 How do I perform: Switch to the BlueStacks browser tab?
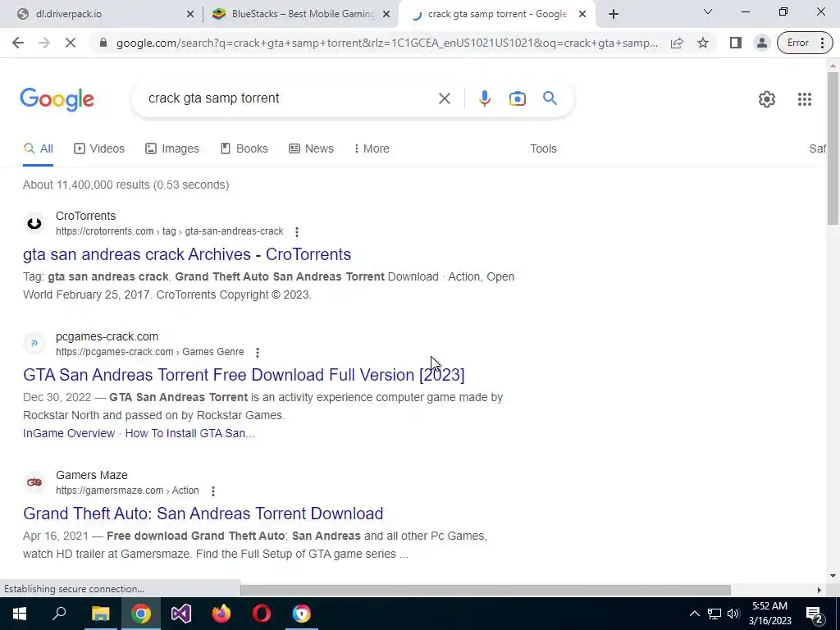302,14
